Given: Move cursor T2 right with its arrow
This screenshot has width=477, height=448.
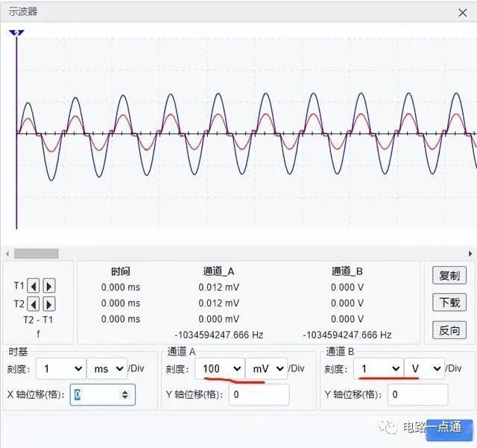Looking at the screenshot, I should 49,304.
